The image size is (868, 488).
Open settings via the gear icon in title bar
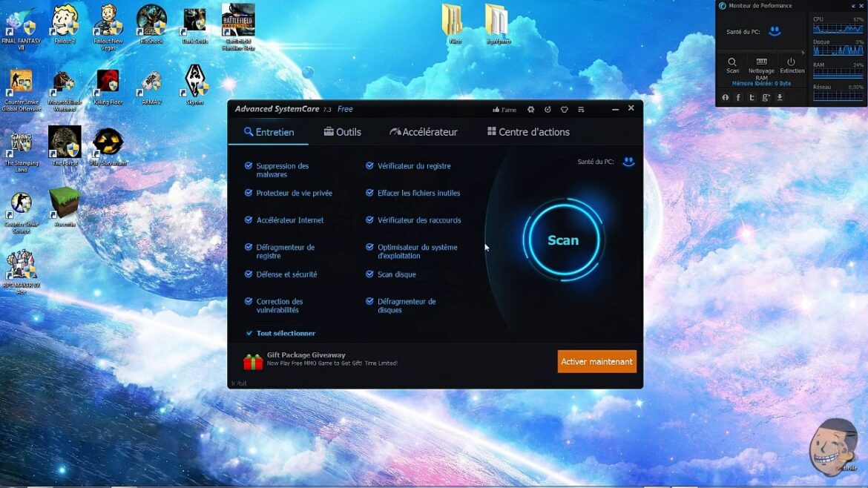(x=530, y=110)
